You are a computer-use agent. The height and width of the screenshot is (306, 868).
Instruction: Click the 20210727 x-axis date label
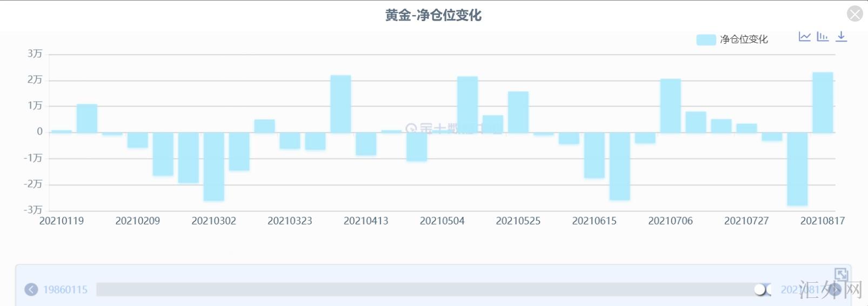click(746, 221)
